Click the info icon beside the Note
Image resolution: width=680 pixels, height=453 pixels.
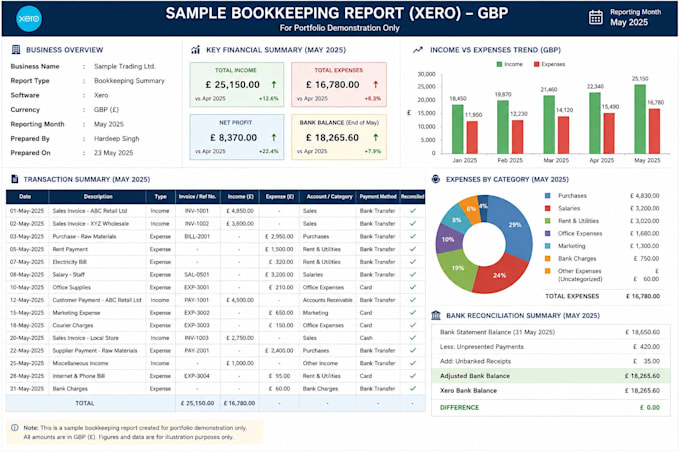coord(15,427)
